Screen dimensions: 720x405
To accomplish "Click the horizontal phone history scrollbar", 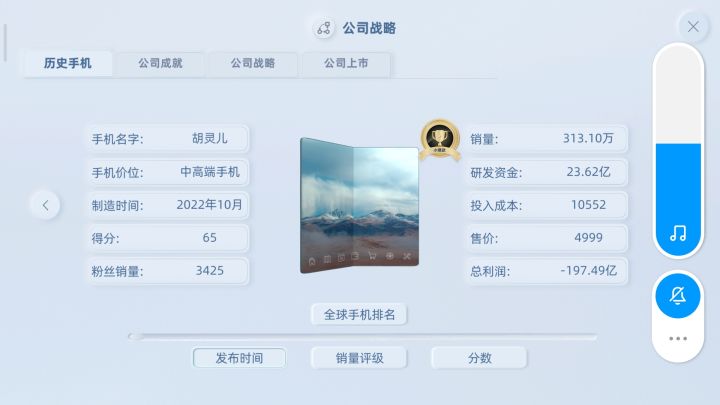I will (362, 337).
